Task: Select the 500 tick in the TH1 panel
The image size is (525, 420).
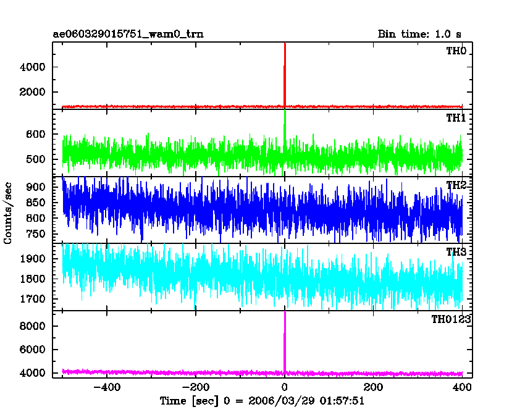Action: pyautogui.click(x=35, y=159)
